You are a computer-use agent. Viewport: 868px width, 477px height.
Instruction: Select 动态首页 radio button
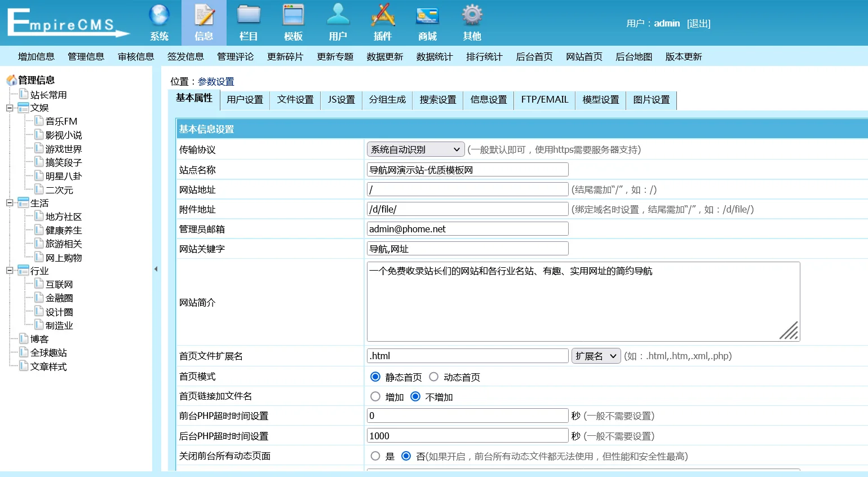tap(433, 377)
